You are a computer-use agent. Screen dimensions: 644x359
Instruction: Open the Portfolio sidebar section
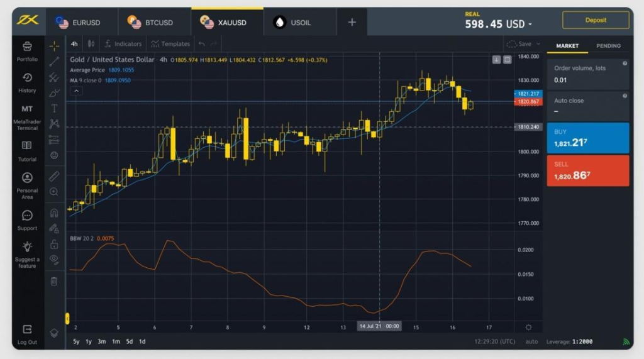27,51
